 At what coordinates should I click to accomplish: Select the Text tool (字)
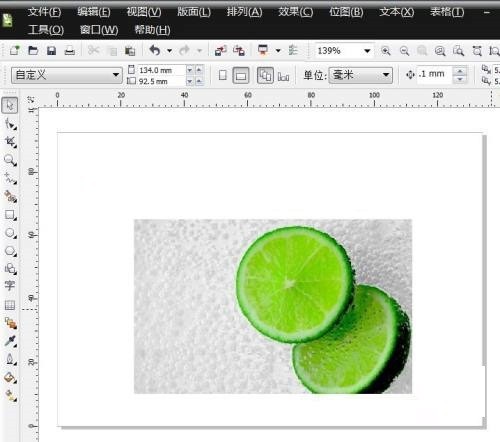[10, 286]
